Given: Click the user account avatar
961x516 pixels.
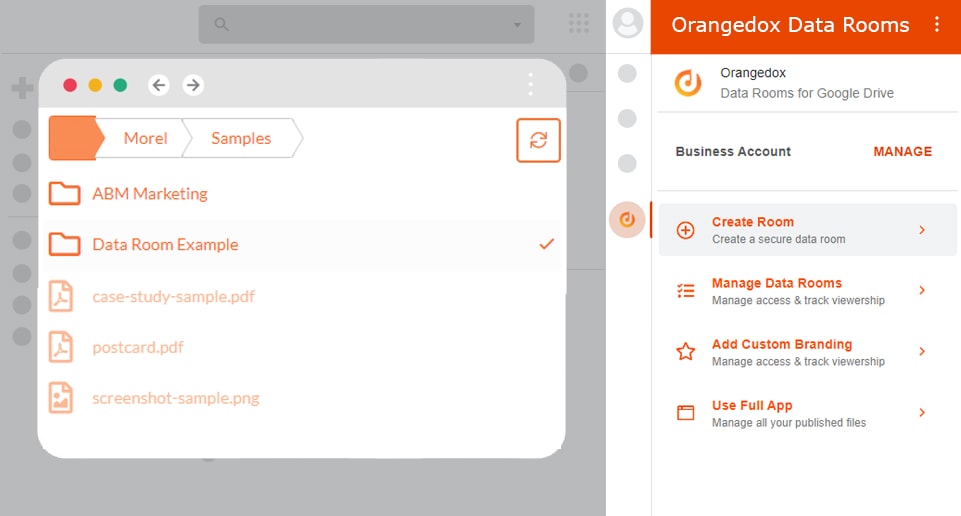Looking at the screenshot, I should pyautogui.click(x=628, y=23).
